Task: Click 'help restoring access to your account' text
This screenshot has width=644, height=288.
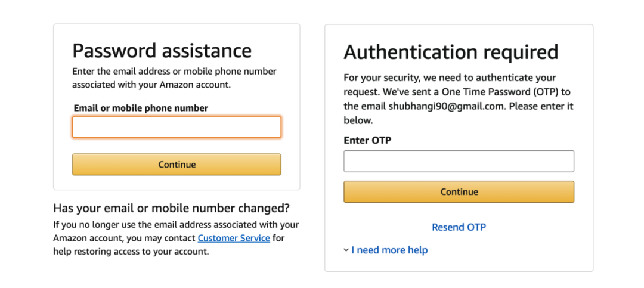Action: click(131, 251)
